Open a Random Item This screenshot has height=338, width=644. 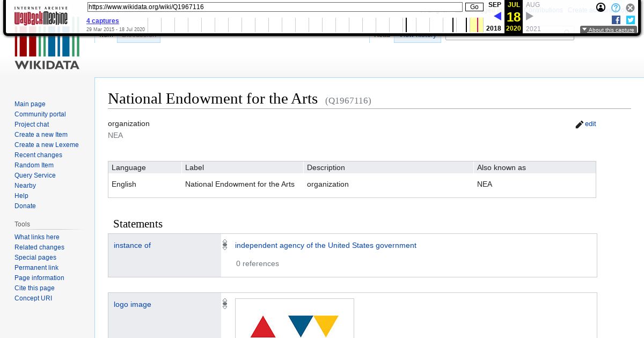tap(34, 165)
